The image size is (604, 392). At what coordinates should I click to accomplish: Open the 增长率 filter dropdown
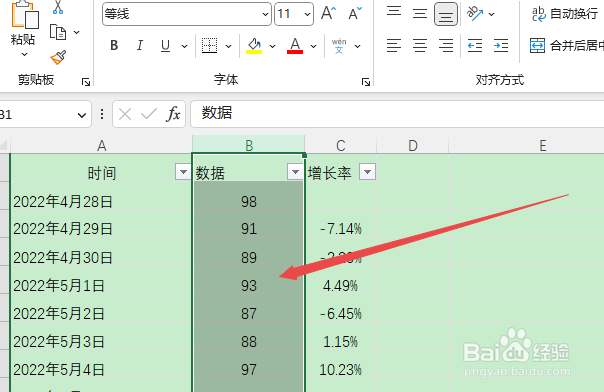[367, 172]
